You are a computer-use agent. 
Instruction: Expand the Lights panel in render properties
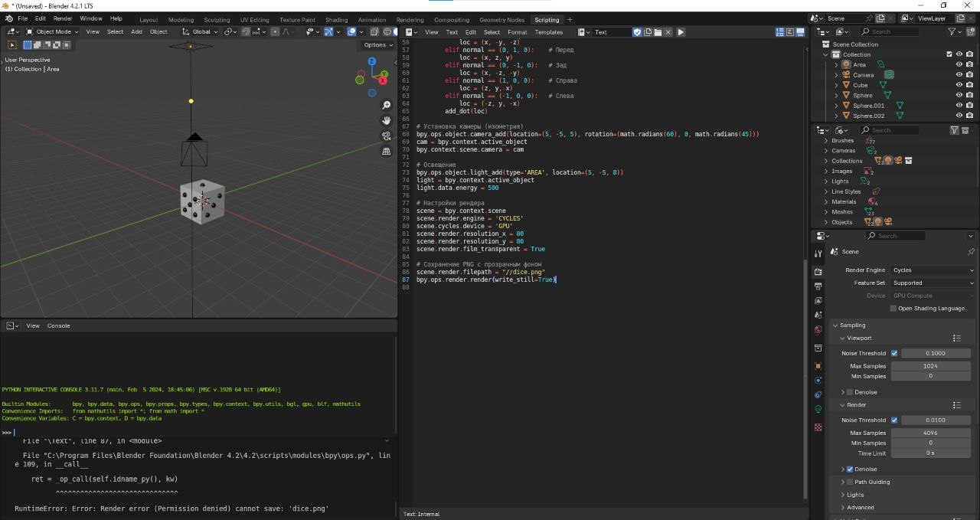coord(855,495)
